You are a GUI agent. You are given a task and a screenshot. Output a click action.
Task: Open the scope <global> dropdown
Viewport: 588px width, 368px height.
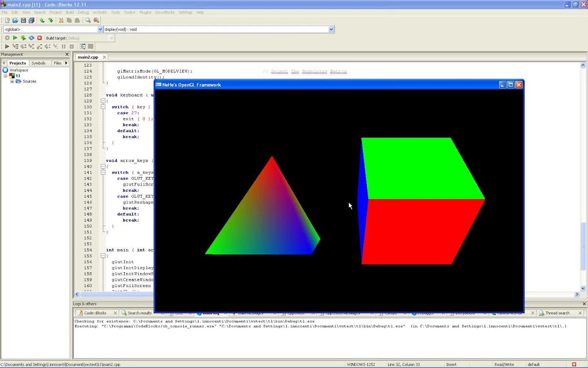[x=100, y=29]
